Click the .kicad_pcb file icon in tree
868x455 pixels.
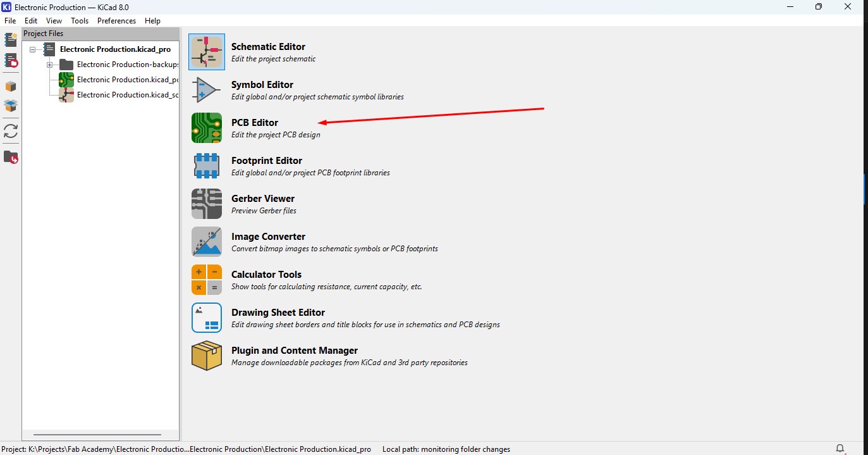tap(66, 80)
